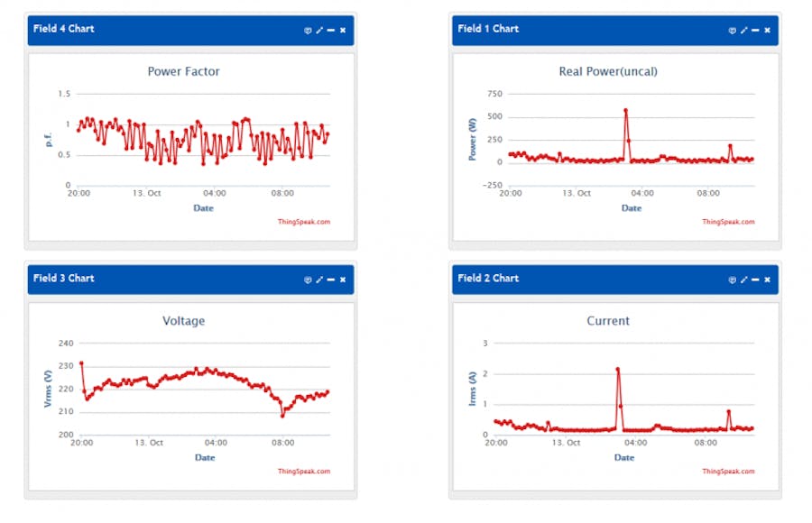Select the Field 1 Chart header
This screenshot has height=523, width=812.
click(485, 29)
